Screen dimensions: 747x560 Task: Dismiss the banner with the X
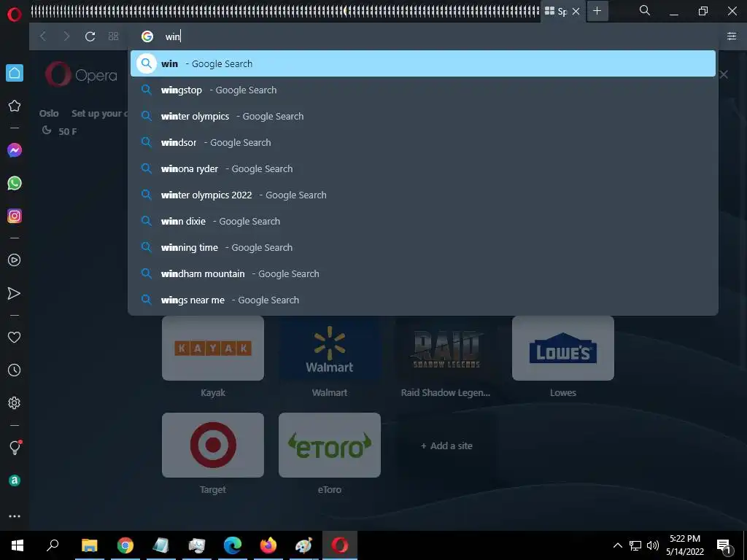point(724,75)
